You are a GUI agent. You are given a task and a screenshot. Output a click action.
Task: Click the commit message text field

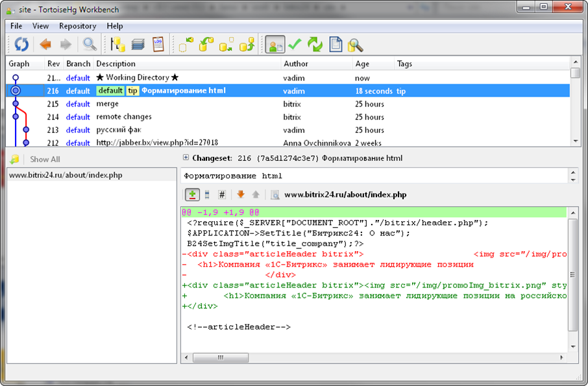(x=375, y=176)
